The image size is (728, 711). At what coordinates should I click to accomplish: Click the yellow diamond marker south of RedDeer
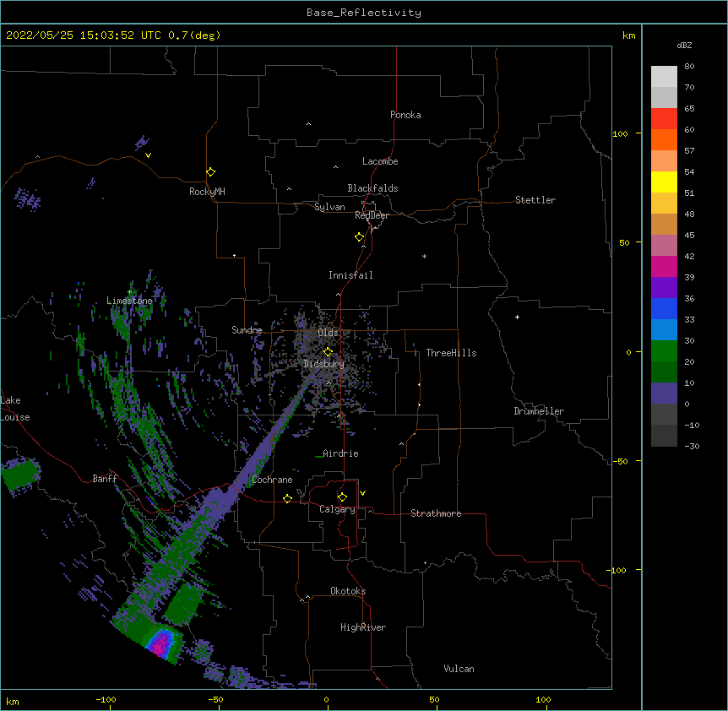click(360, 237)
